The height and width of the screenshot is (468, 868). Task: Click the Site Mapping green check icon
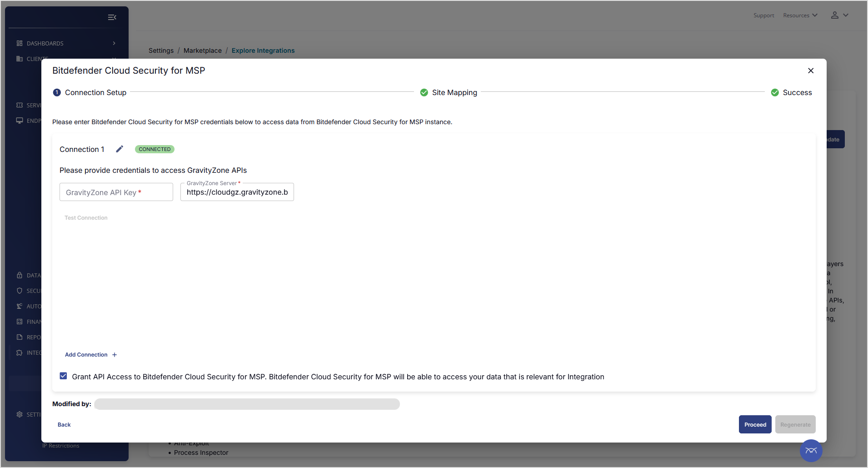424,92
